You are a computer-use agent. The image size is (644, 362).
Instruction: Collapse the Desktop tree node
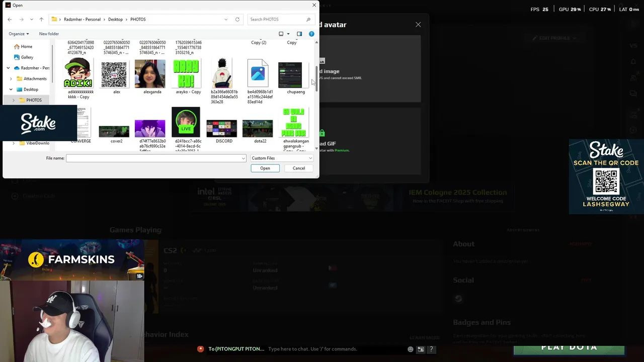point(11,89)
